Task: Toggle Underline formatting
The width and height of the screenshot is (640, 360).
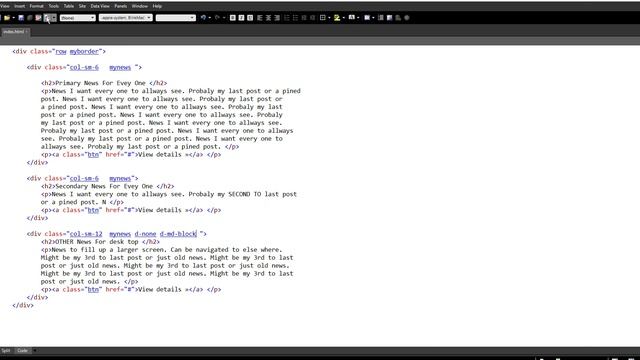Action: [x=250, y=18]
